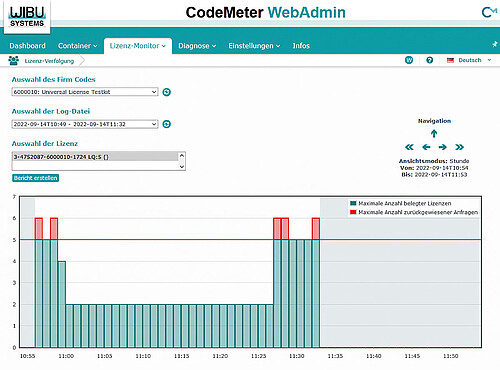Click Bericht erstellen button
Image resolution: width=500 pixels, height=370 pixels.
point(35,178)
